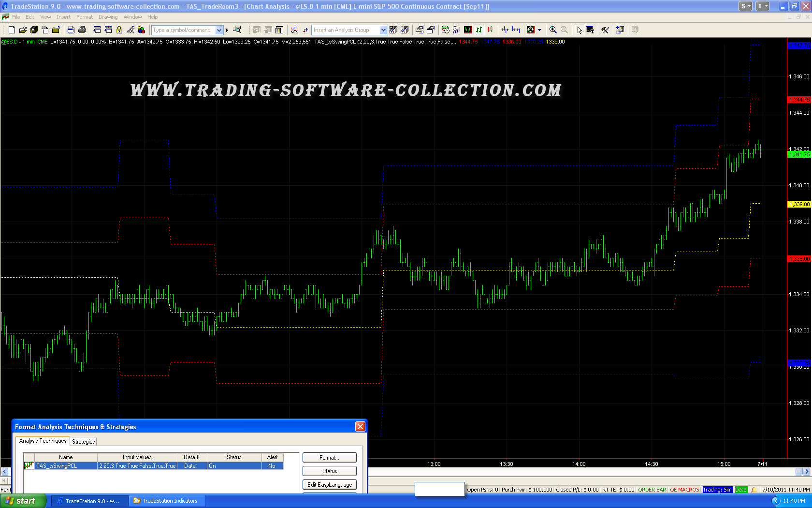This screenshot has height=508, width=812.
Task: Expand the drawing objects toolbar dropdown arrow
Action: click(x=540, y=30)
